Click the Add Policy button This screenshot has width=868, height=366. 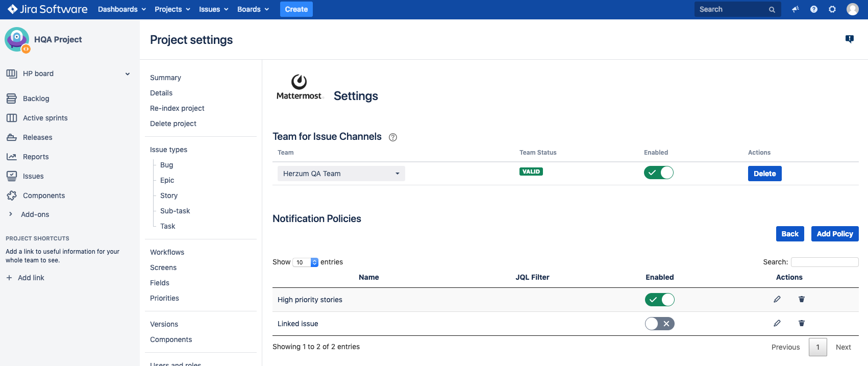coord(834,234)
